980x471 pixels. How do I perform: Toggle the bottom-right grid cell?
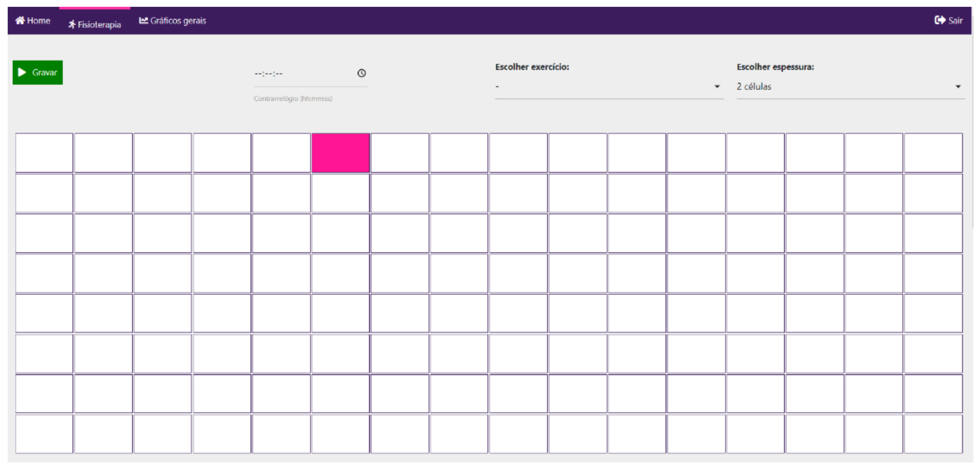[x=933, y=434]
